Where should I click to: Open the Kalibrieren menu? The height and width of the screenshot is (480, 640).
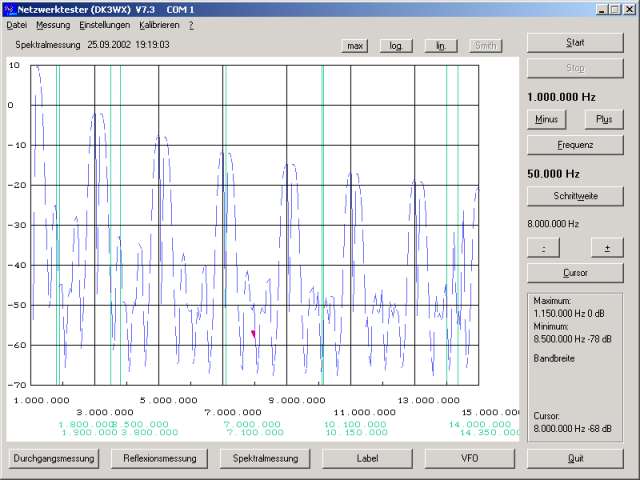[x=159, y=25]
